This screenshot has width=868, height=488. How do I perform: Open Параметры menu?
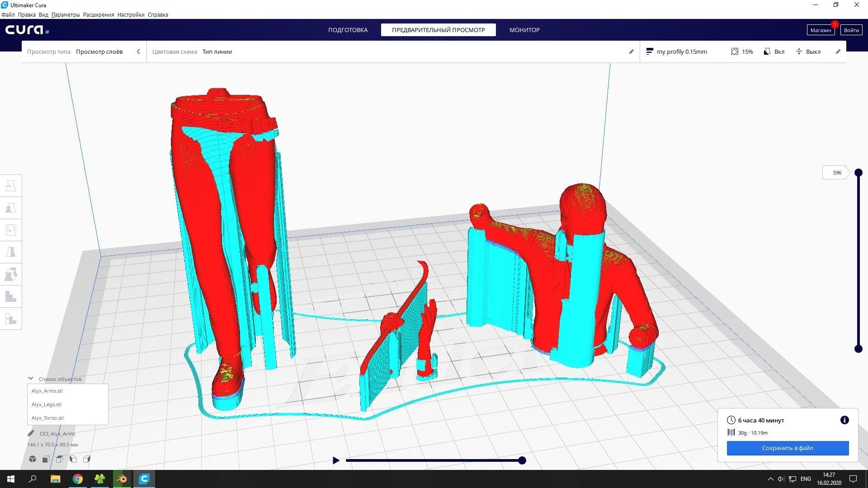point(66,14)
